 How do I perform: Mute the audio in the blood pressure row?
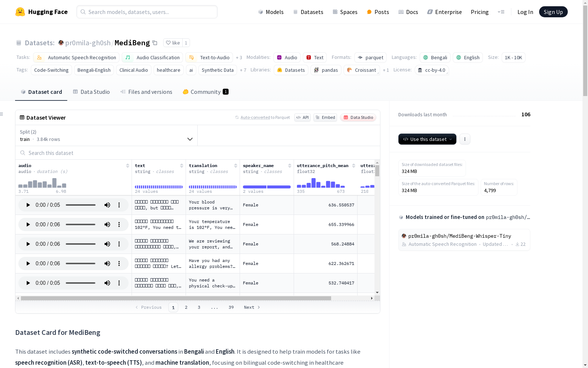107,205
